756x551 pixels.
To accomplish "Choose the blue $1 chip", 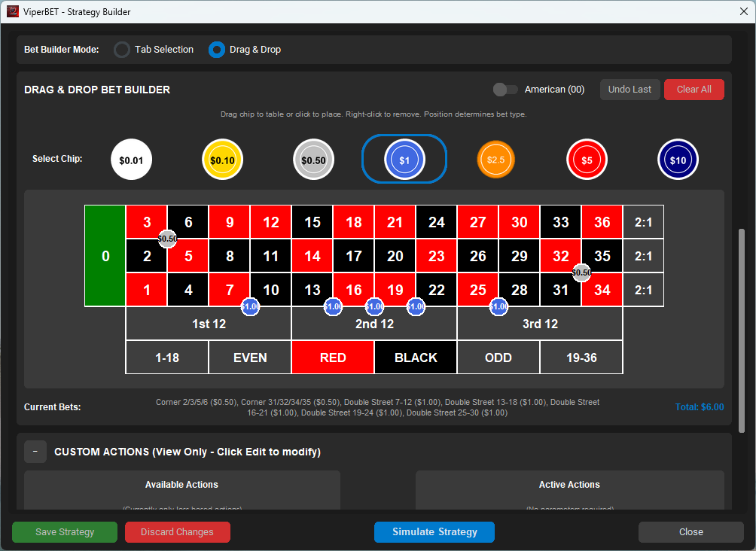I will coord(404,160).
